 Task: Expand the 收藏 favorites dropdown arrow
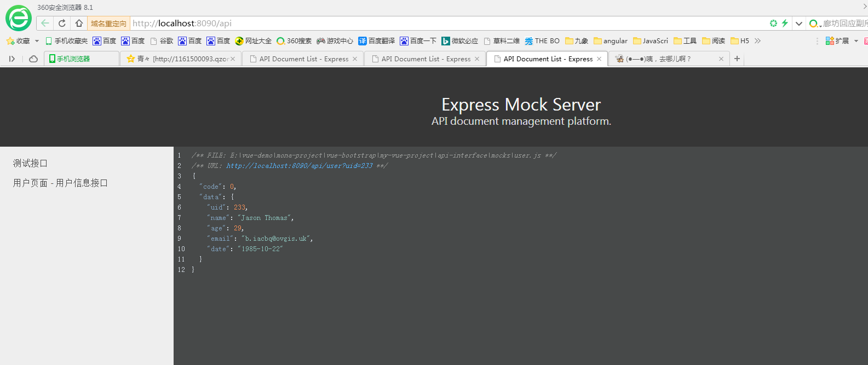[37, 41]
